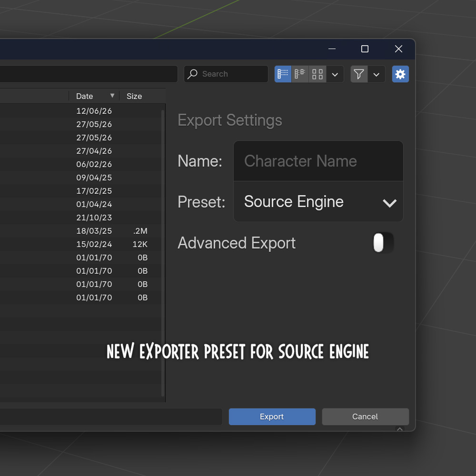Select file row dated 18/03/25 sized .2M
The image size is (476, 476).
(x=81, y=231)
